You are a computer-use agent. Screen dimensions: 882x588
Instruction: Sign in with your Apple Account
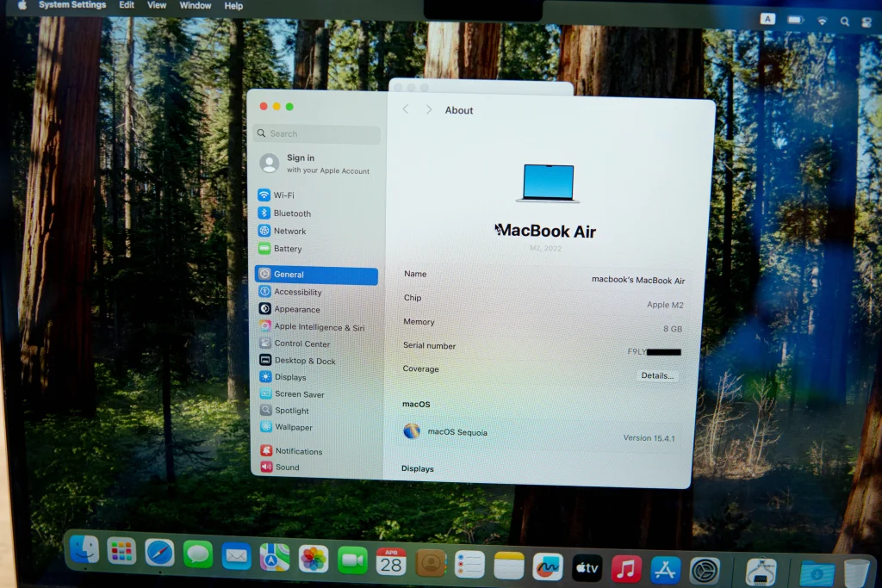pyautogui.click(x=315, y=164)
